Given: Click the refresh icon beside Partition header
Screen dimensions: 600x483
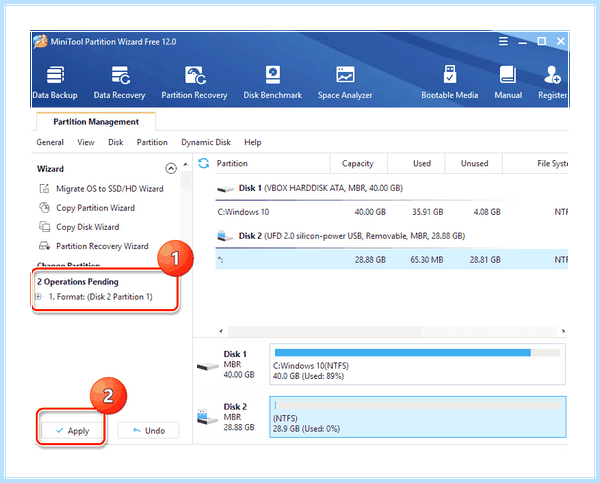Looking at the screenshot, I should (x=204, y=163).
